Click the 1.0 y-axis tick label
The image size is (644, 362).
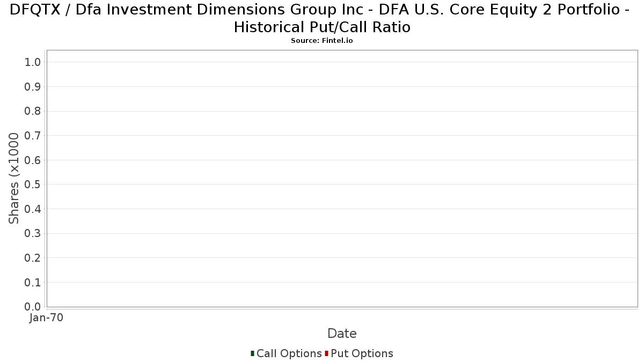33,62
